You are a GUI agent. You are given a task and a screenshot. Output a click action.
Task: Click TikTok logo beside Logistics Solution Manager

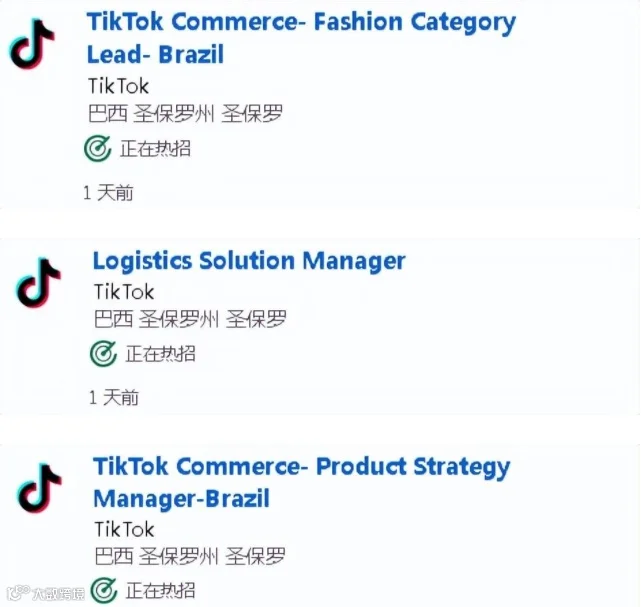coord(38,283)
